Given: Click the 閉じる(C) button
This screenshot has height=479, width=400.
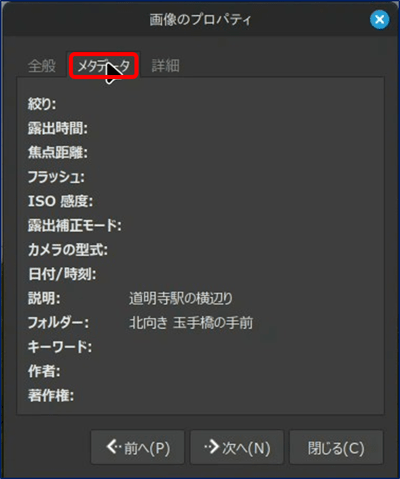Looking at the screenshot, I should (x=336, y=447).
